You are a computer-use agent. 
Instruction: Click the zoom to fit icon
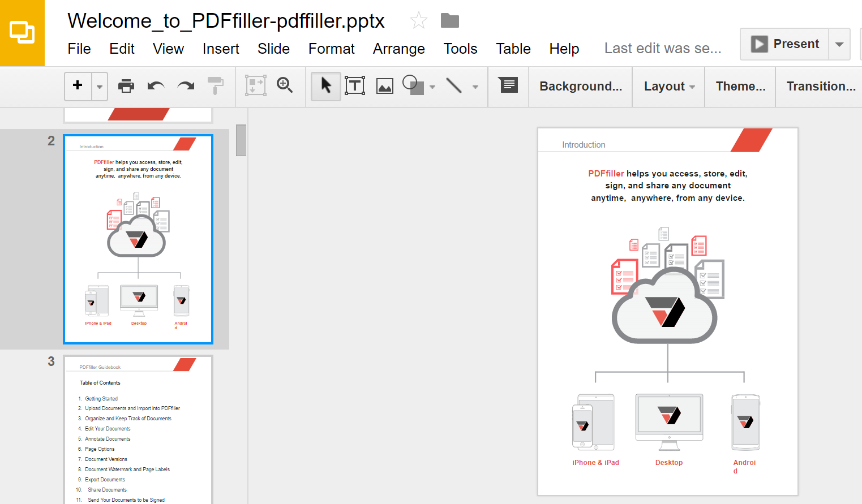[256, 85]
